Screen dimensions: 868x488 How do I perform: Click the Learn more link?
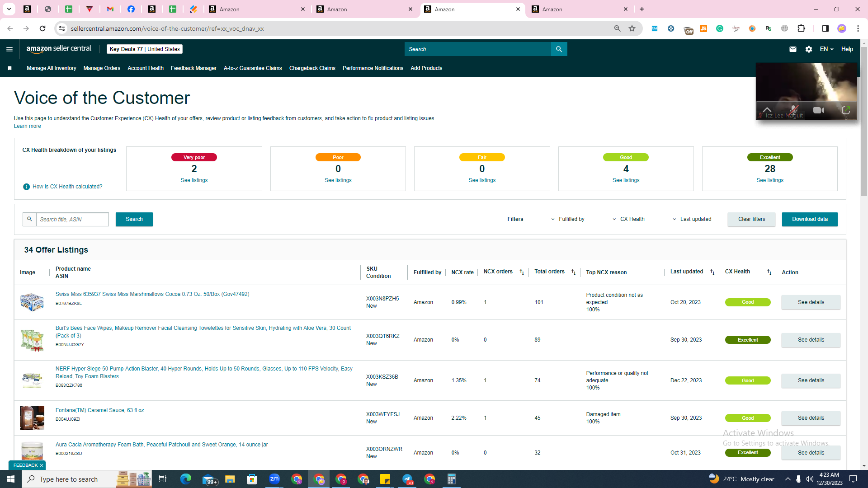27,126
